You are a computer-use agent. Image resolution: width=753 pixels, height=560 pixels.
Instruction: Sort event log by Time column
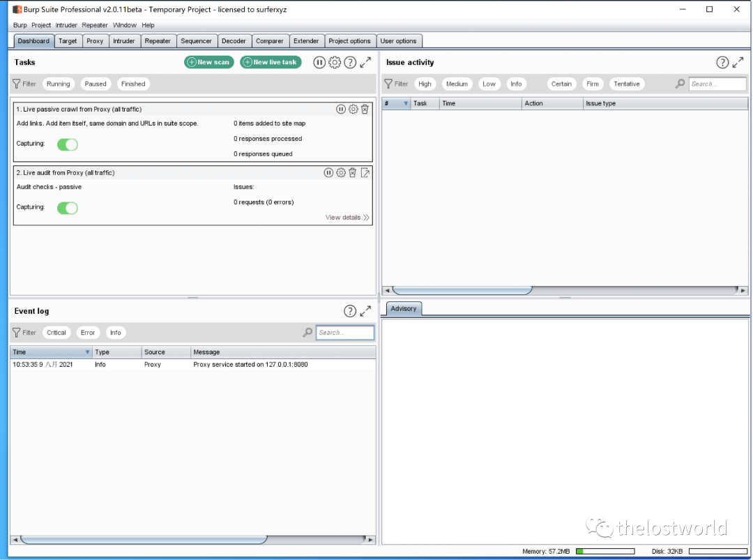51,352
